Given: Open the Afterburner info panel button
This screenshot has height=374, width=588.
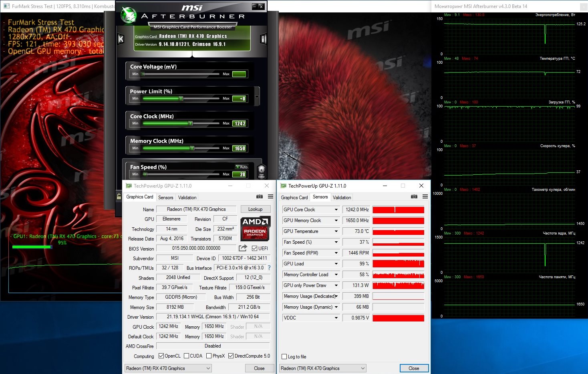Looking at the screenshot, I should tap(263, 39).
